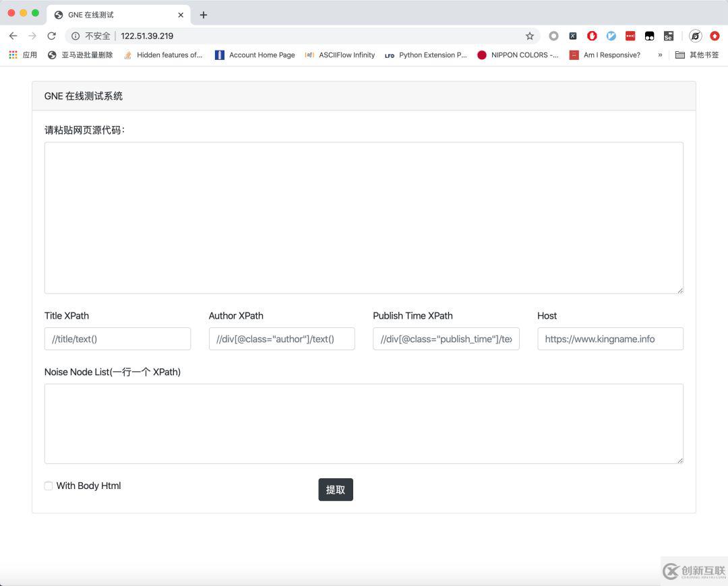Open the circular profile avatar icon

click(695, 36)
